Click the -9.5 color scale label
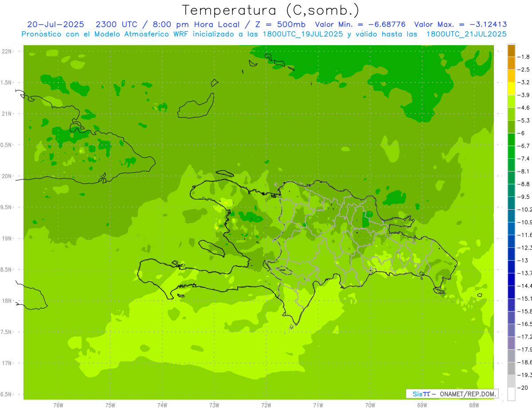 (x=524, y=196)
